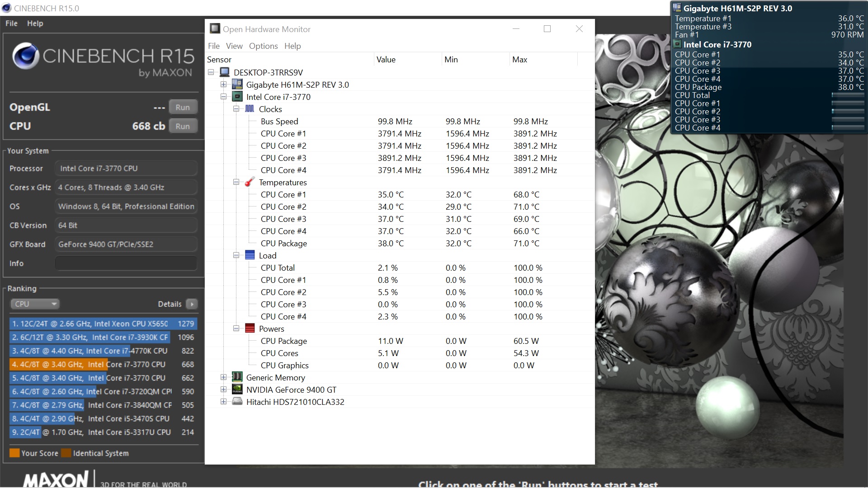Collapse the Temperatures group
This screenshot has height=488, width=868.
point(236,182)
